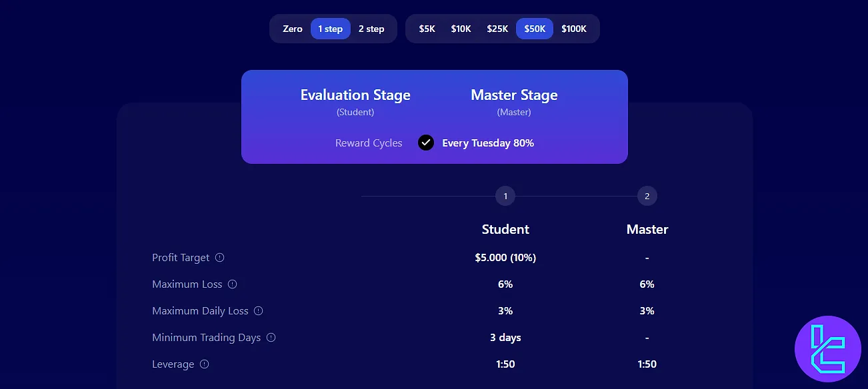Click info icon beside Leverage
The height and width of the screenshot is (389, 868).
click(x=205, y=364)
